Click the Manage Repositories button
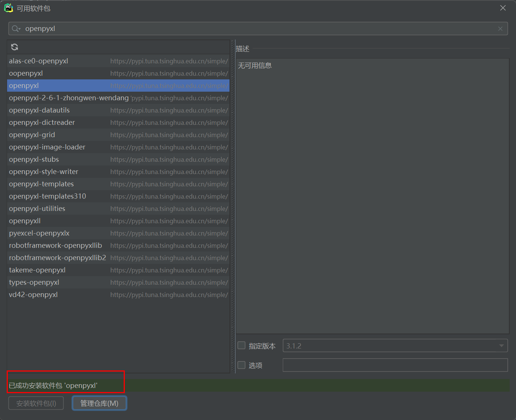The image size is (516, 420). [x=99, y=403]
